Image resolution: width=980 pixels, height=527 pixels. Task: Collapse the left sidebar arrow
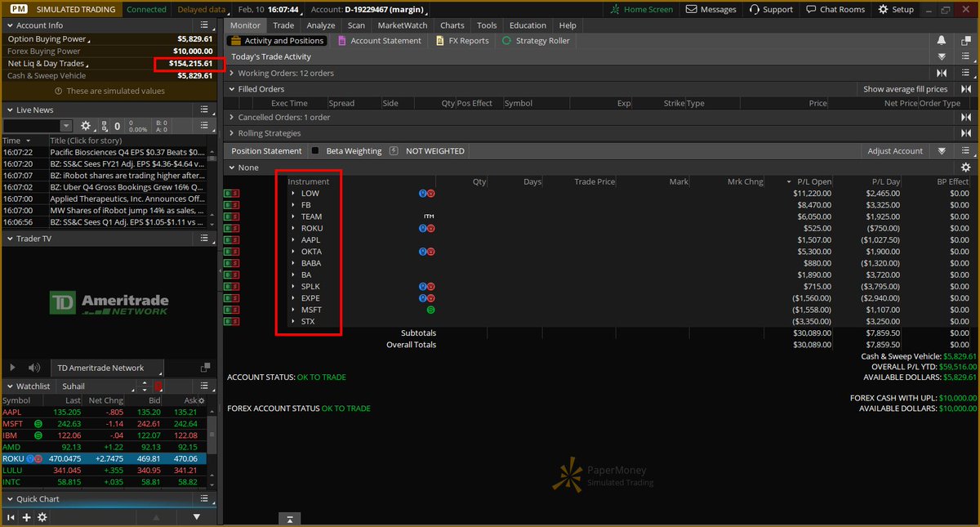click(11, 517)
